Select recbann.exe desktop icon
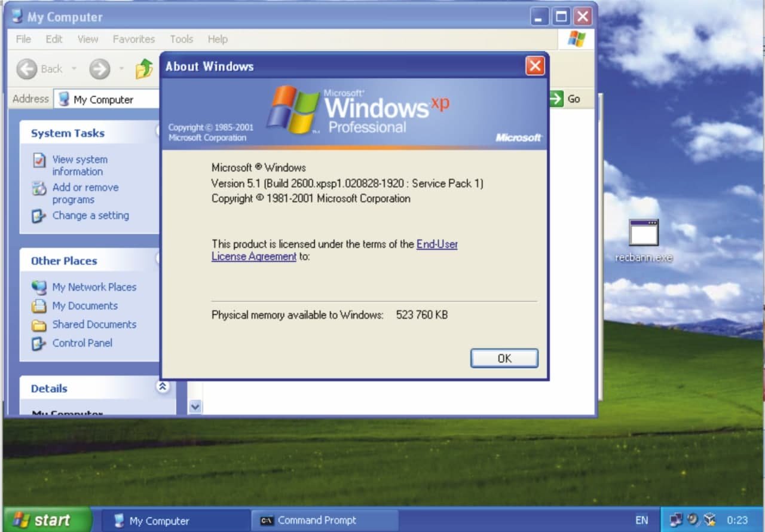765x532 pixels. click(644, 241)
